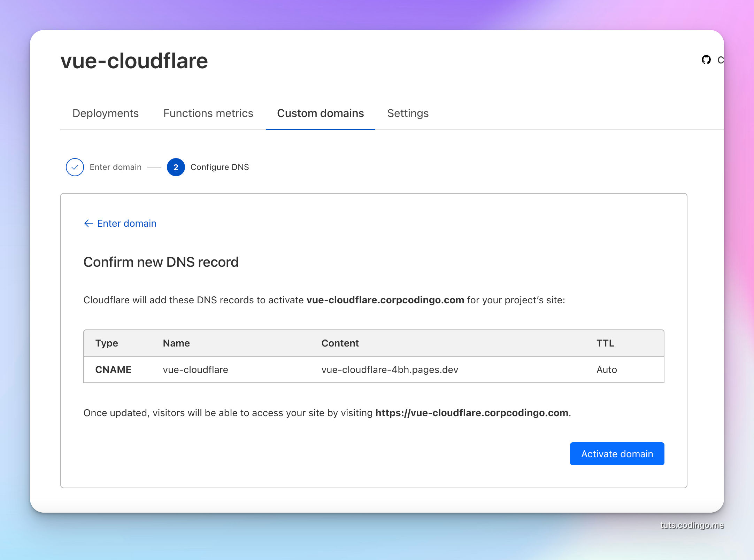Go back via Enter domain link
Image resolution: width=754 pixels, height=560 pixels.
pyautogui.click(x=120, y=223)
